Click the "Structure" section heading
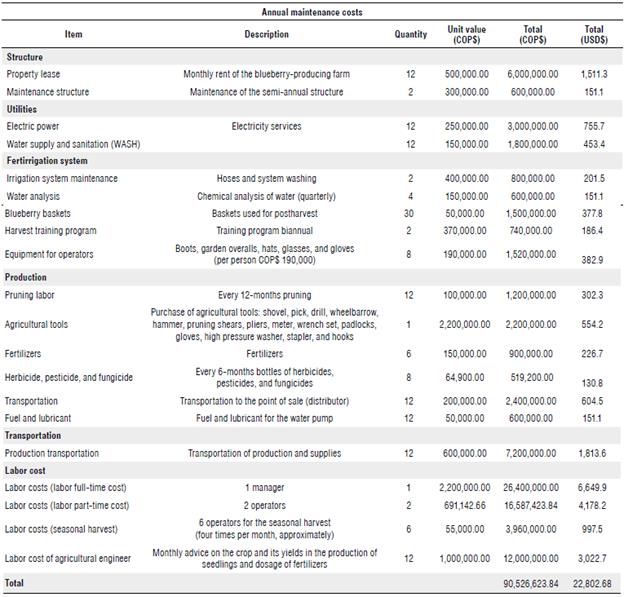The height and width of the screenshot is (597, 624). (x=25, y=57)
